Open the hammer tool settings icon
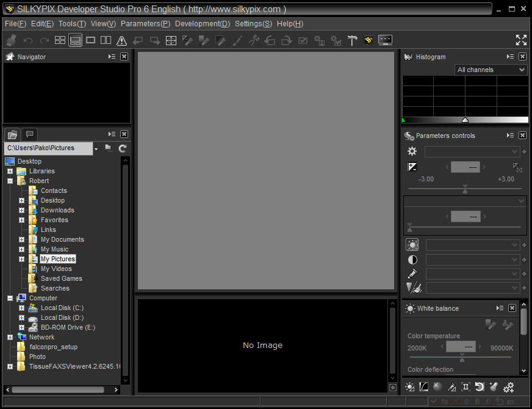532x409 pixels. (353, 40)
